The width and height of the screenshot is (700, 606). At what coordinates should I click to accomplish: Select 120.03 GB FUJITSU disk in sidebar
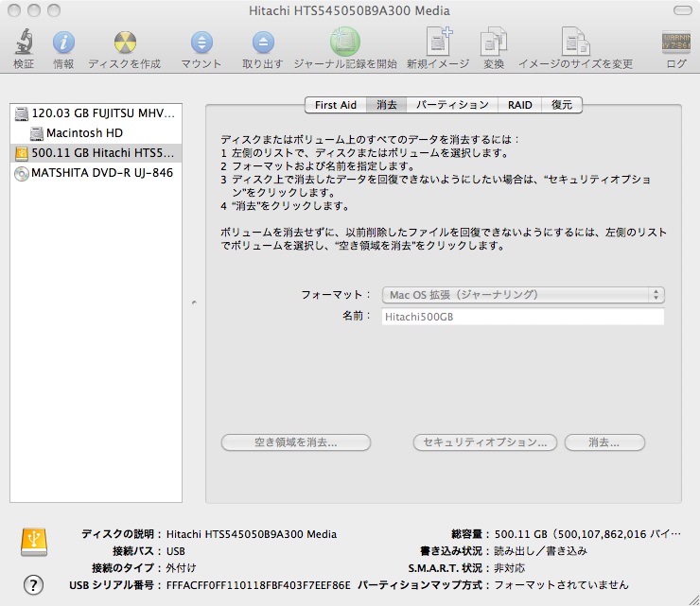pyautogui.click(x=96, y=113)
